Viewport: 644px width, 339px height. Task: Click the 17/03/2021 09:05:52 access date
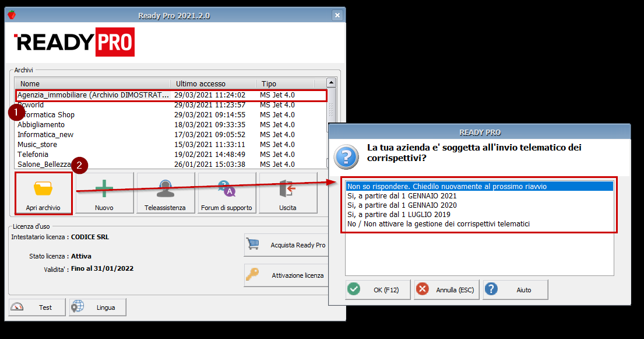point(209,135)
